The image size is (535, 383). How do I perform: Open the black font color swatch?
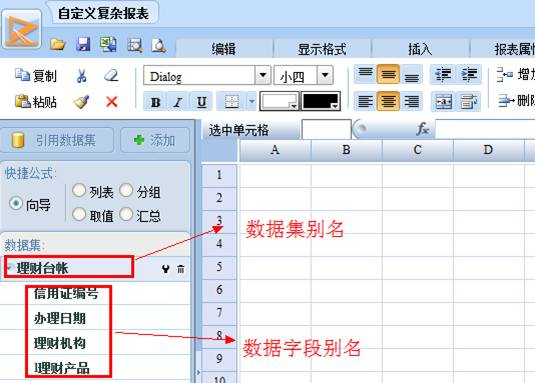tap(320, 101)
